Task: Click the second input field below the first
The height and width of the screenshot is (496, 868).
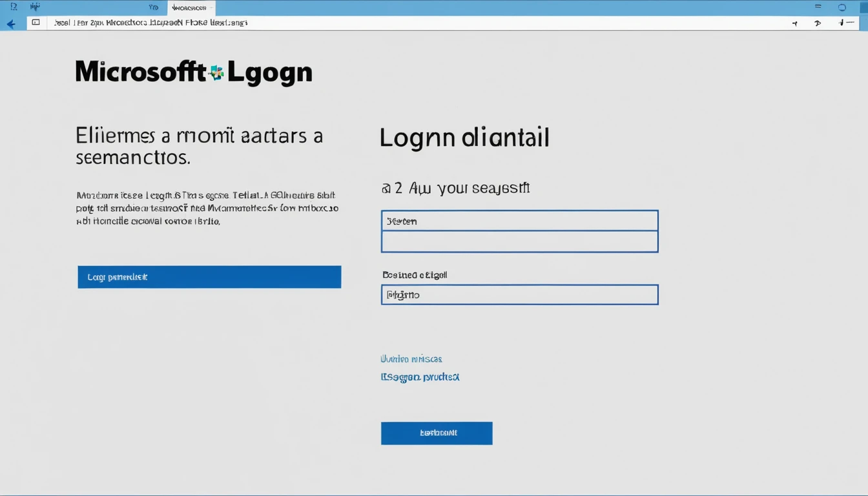Action: coord(519,242)
